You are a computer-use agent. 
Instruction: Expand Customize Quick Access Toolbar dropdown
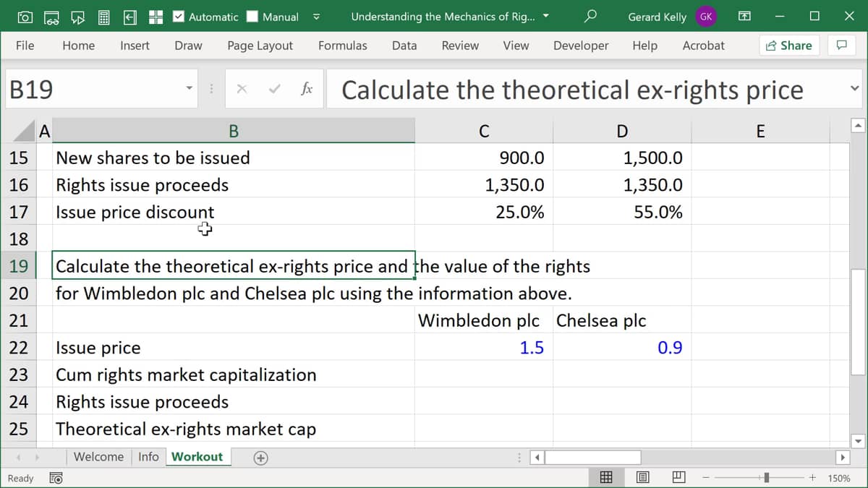tap(316, 17)
